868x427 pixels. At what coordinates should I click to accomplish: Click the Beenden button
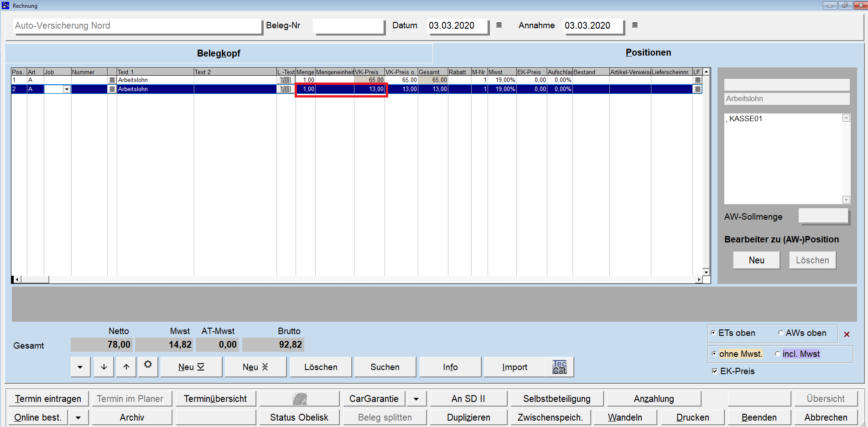click(x=759, y=417)
